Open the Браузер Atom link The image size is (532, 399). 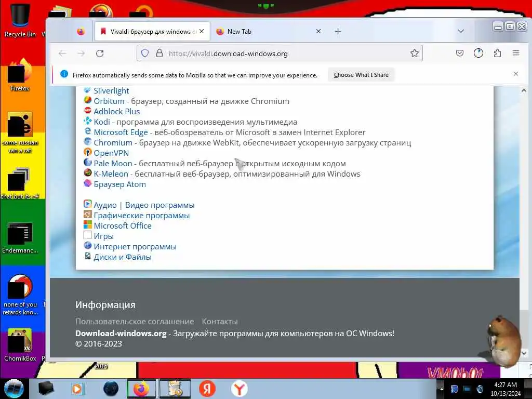[x=120, y=184]
